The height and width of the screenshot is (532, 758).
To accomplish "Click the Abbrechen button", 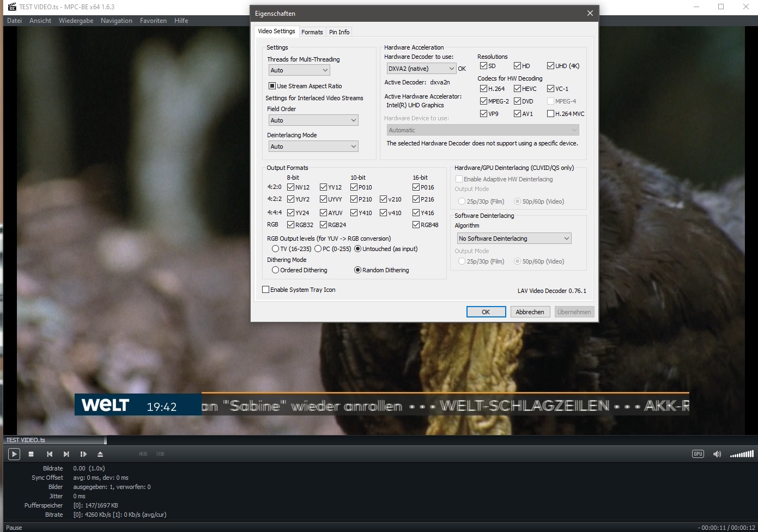I will [x=530, y=312].
